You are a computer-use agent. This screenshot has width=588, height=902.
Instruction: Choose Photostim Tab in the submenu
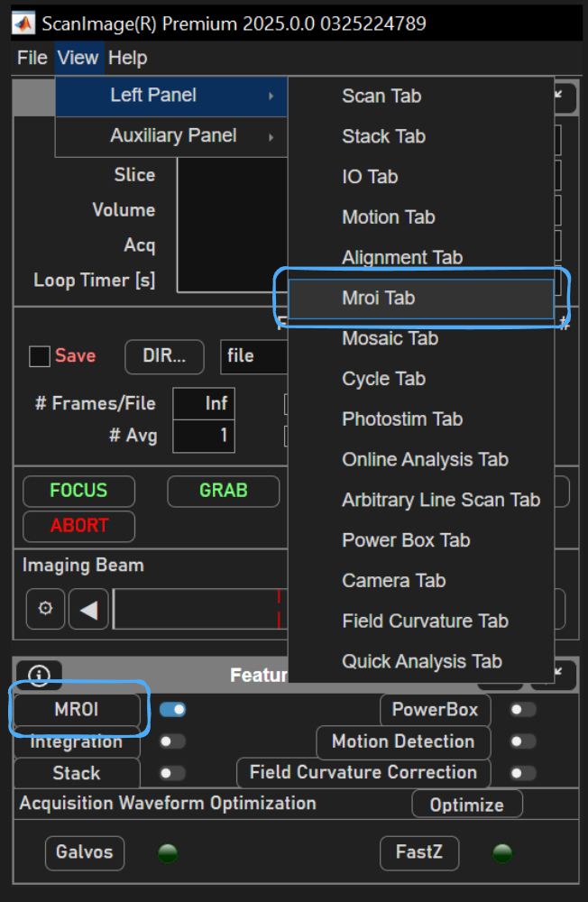tap(402, 419)
